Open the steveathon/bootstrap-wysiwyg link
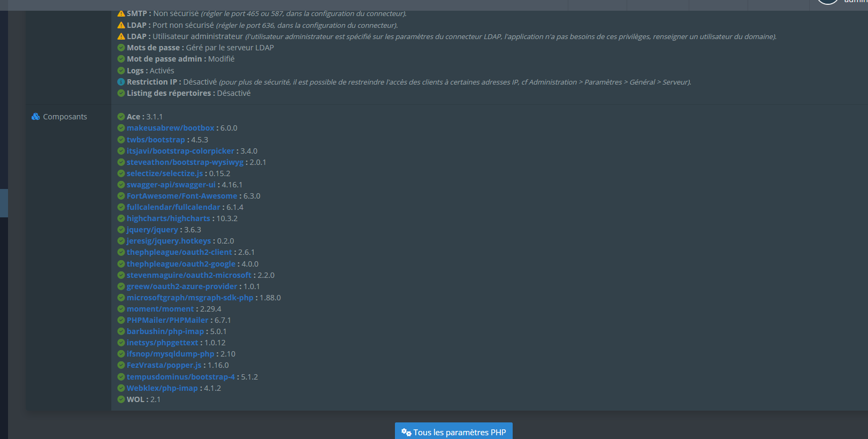The width and height of the screenshot is (868, 439). [x=185, y=162]
